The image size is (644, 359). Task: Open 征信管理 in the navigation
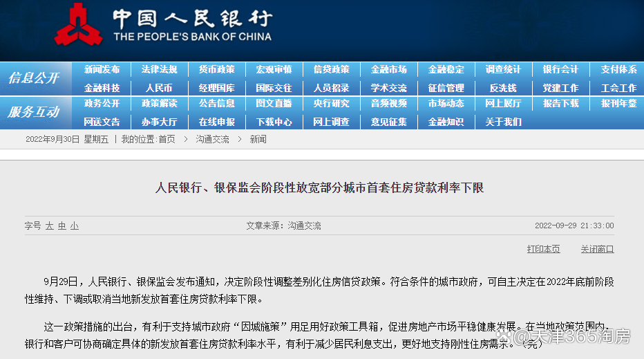point(446,88)
